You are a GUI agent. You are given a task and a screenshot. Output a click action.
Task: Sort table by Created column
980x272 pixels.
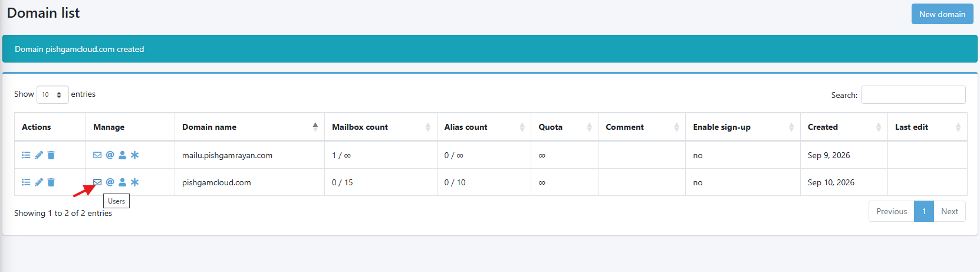844,127
